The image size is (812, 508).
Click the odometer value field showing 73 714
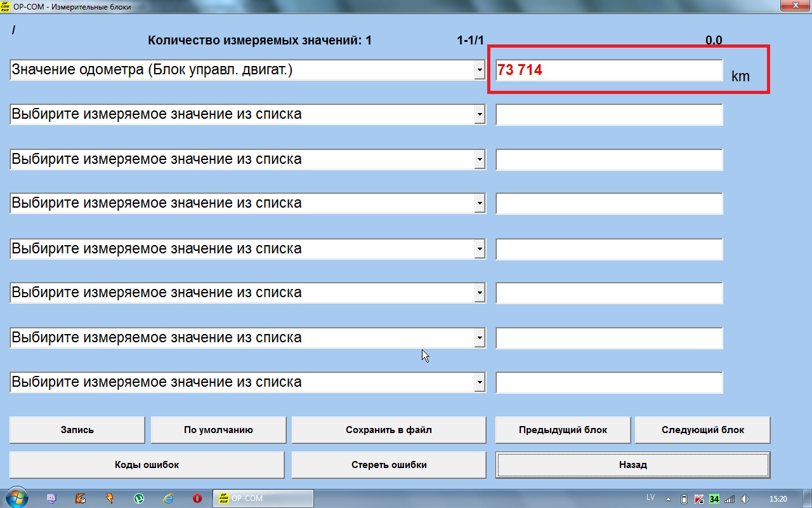608,70
